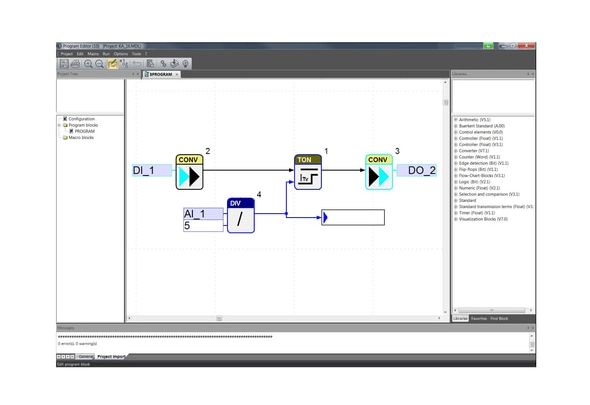Expand the Logic (Bit) library
This screenshot has width=590, height=405.
tap(456, 182)
